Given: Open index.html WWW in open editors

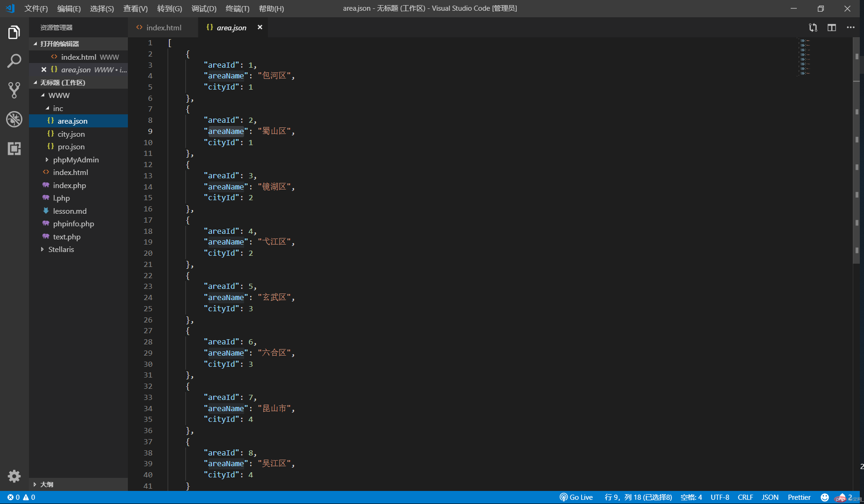Looking at the screenshot, I should [x=78, y=57].
